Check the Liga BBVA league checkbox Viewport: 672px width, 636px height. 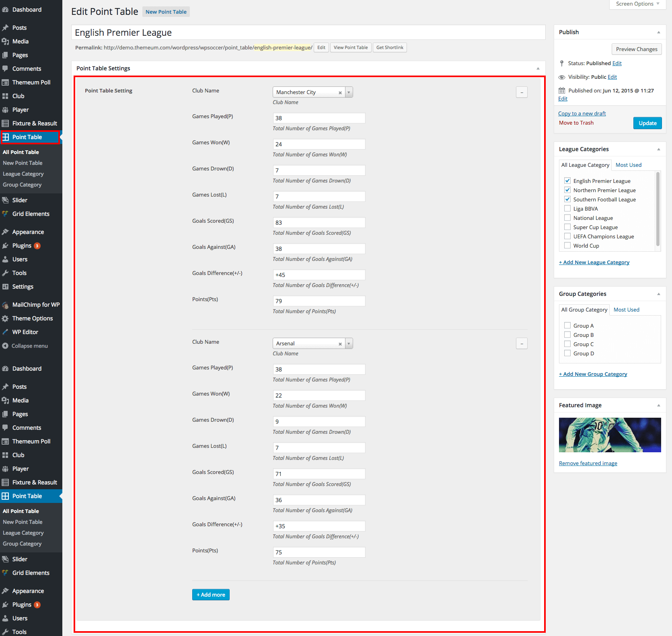pyautogui.click(x=567, y=209)
